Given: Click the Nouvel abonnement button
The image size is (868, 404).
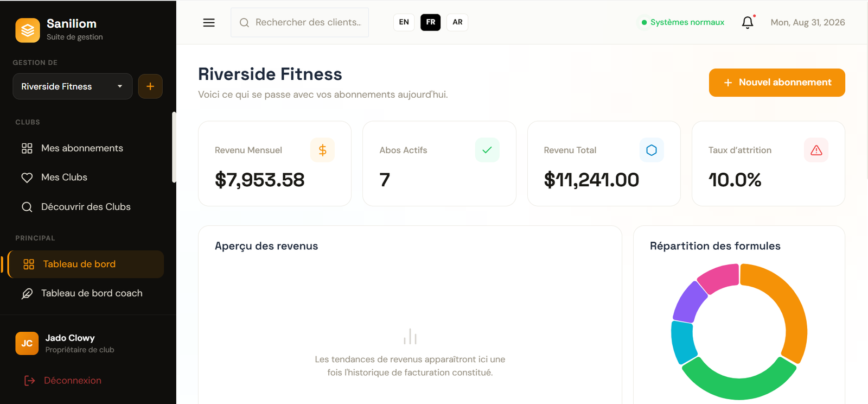Looking at the screenshot, I should point(777,83).
